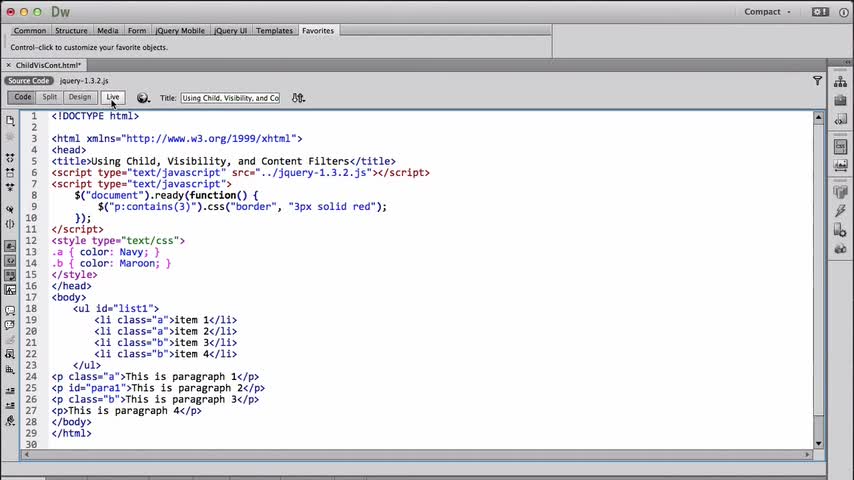The image size is (854, 480).
Task: Click the line with ul id="list1"
Action: point(116,308)
